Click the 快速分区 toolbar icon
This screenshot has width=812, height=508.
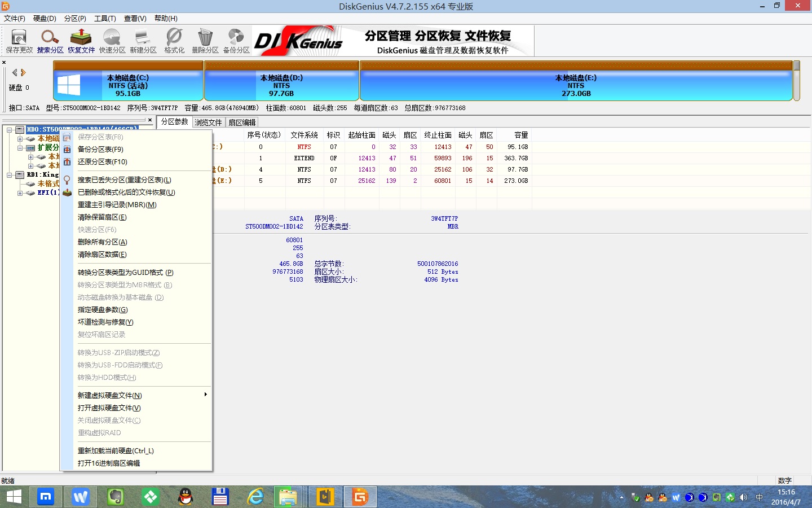(x=112, y=41)
